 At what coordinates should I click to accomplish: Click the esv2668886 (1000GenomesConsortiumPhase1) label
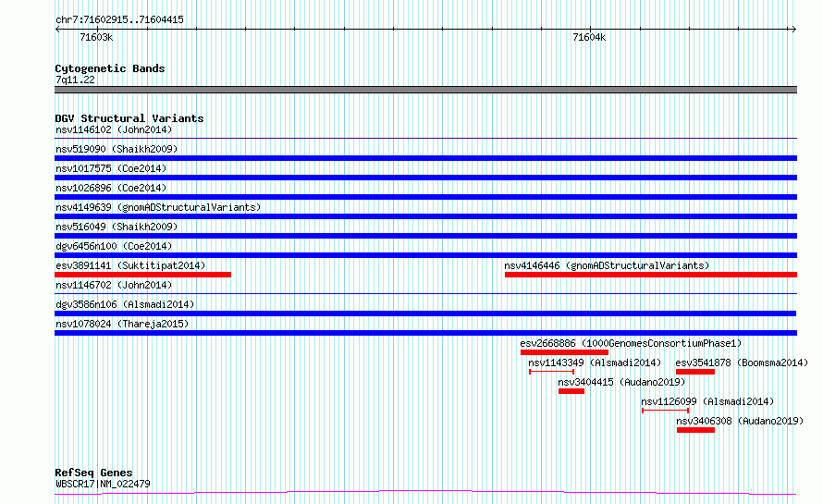coord(631,343)
